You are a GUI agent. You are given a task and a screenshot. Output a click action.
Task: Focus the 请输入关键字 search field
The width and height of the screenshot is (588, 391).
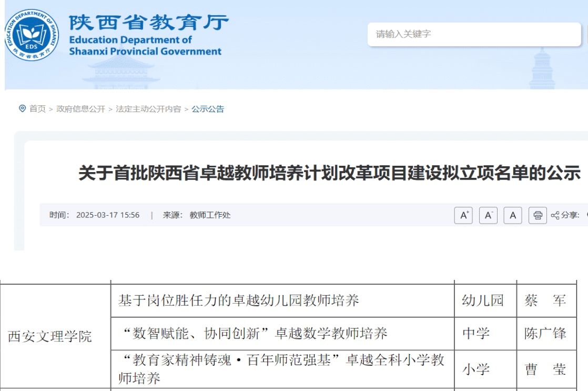(473, 34)
